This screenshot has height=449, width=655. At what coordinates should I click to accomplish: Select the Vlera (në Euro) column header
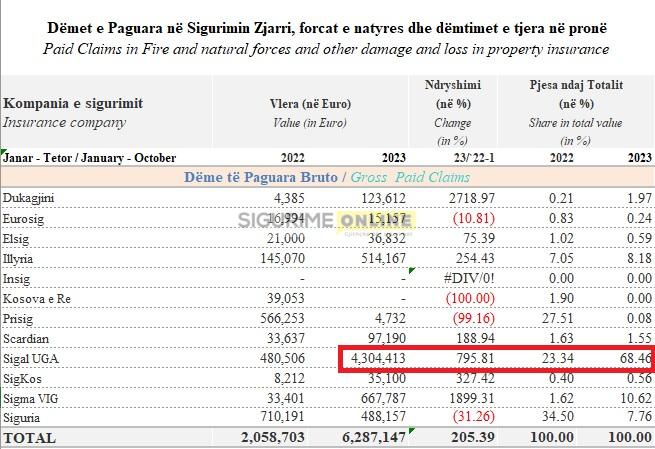[309, 103]
